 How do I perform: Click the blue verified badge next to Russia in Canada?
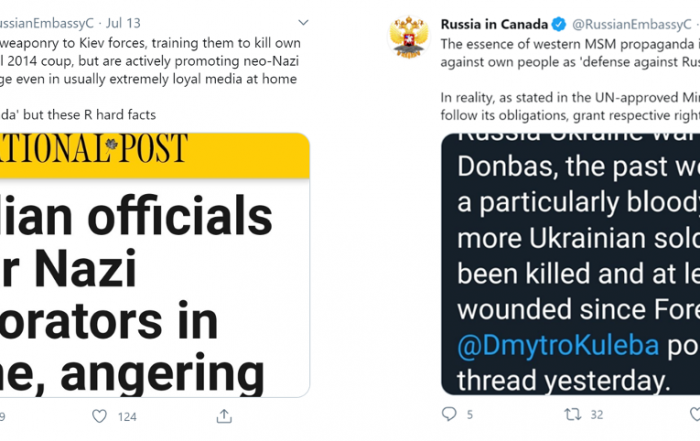[559, 24]
